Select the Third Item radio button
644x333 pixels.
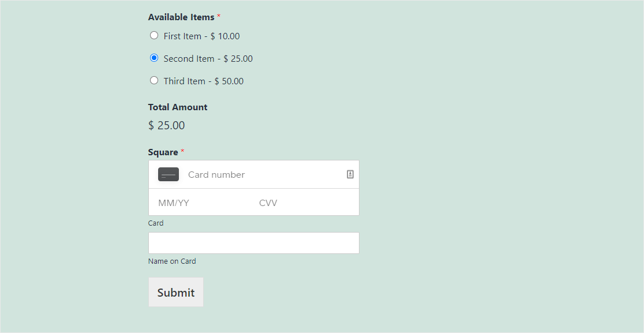[x=154, y=80]
